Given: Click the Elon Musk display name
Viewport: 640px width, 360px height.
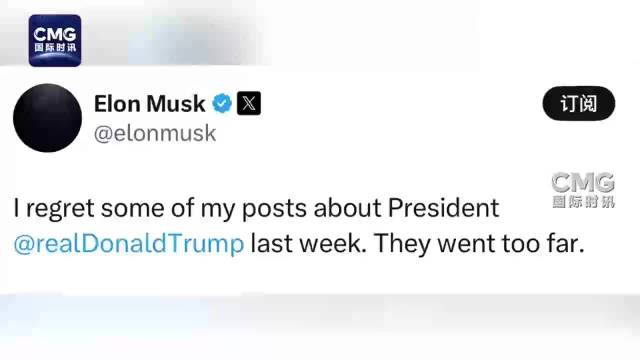Looking at the screenshot, I should tap(149, 104).
